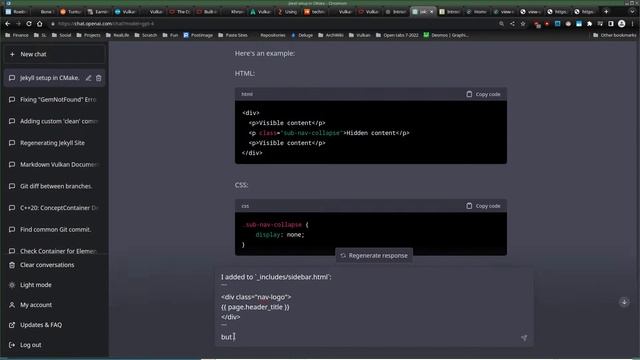The width and height of the screenshot is (640, 360).
Task: Expand the tab search dropdown arrow
Action: click(633, 11)
